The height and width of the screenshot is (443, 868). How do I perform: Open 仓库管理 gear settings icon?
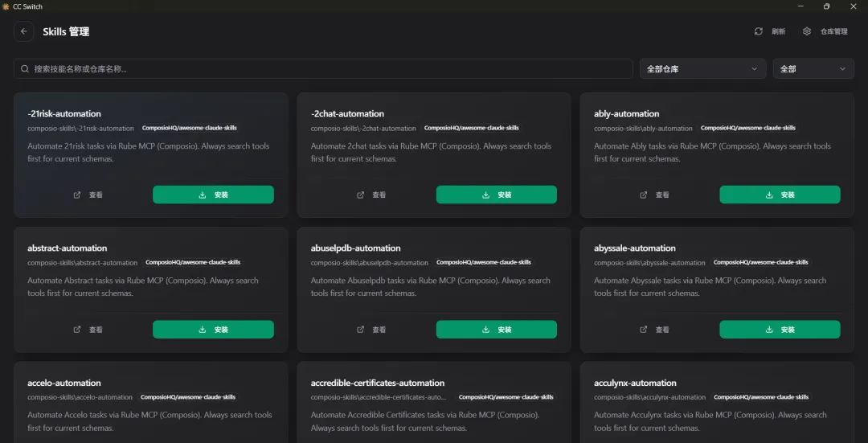pos(807,31)
